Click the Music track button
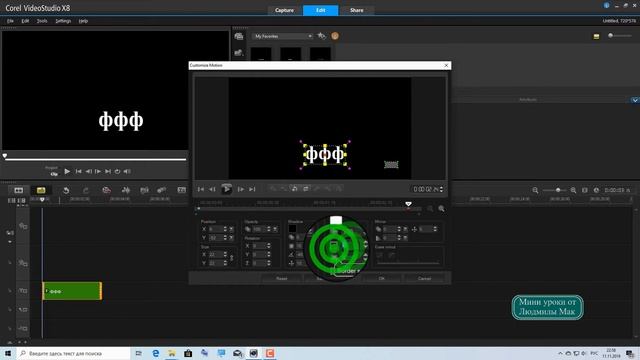This screenshot has width=640, height=360. click(23, 328)
